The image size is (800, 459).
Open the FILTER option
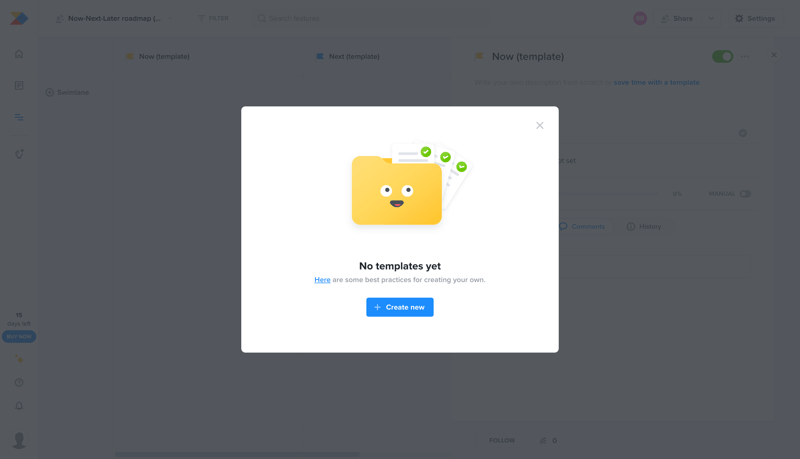coord(213,18)
